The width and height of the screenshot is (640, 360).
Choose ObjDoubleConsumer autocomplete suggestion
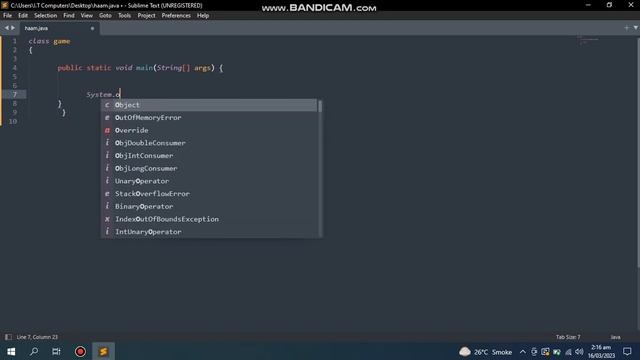(209, 143)
